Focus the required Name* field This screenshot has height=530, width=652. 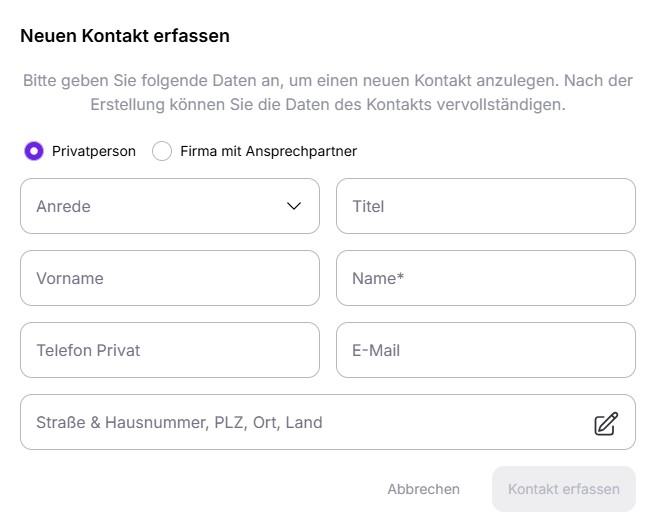(x=486, y=278)
